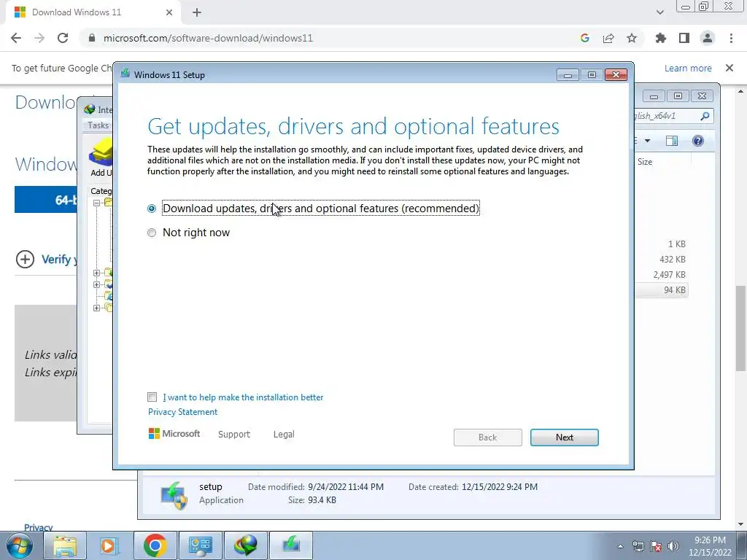Switch to Windows 11 Setup on taskbar
747x560 pixels.
click(x=291, y=545)
